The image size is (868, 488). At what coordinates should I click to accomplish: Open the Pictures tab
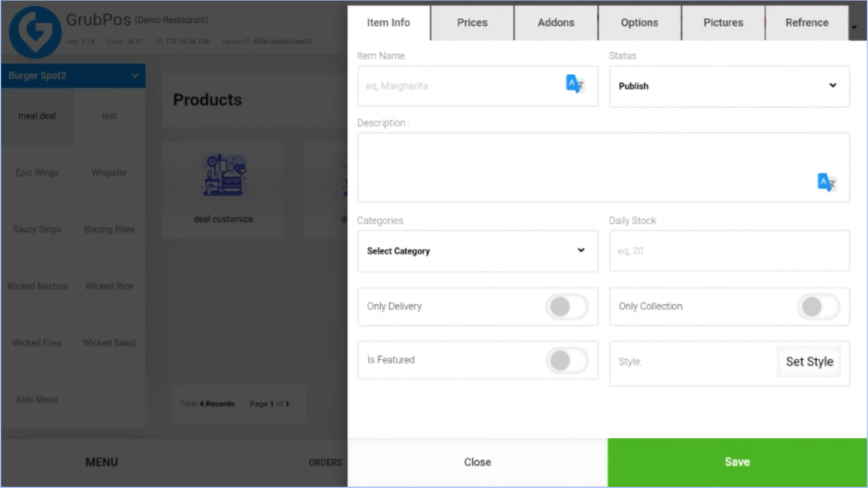[x=723, y=23]
